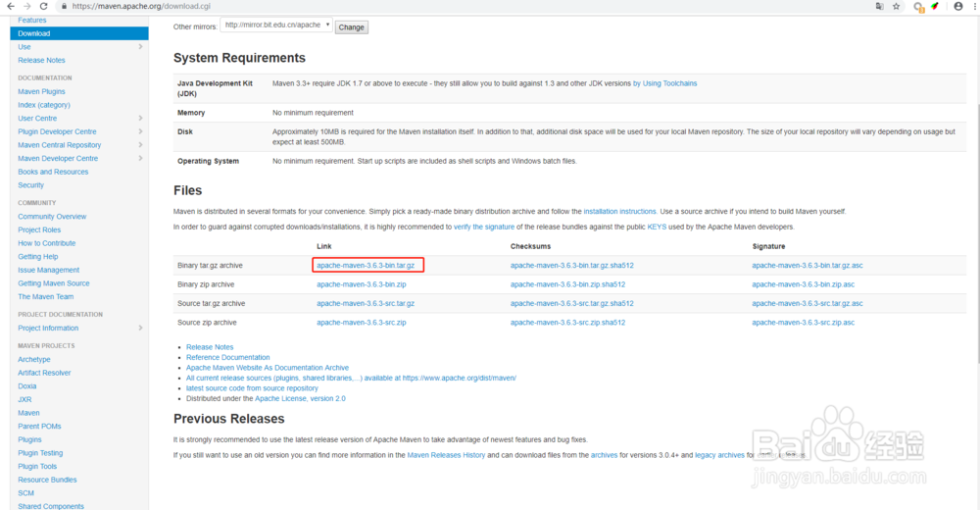Expand Project Information submenu arrow
The image size is (980, 510).
(140, 328)
